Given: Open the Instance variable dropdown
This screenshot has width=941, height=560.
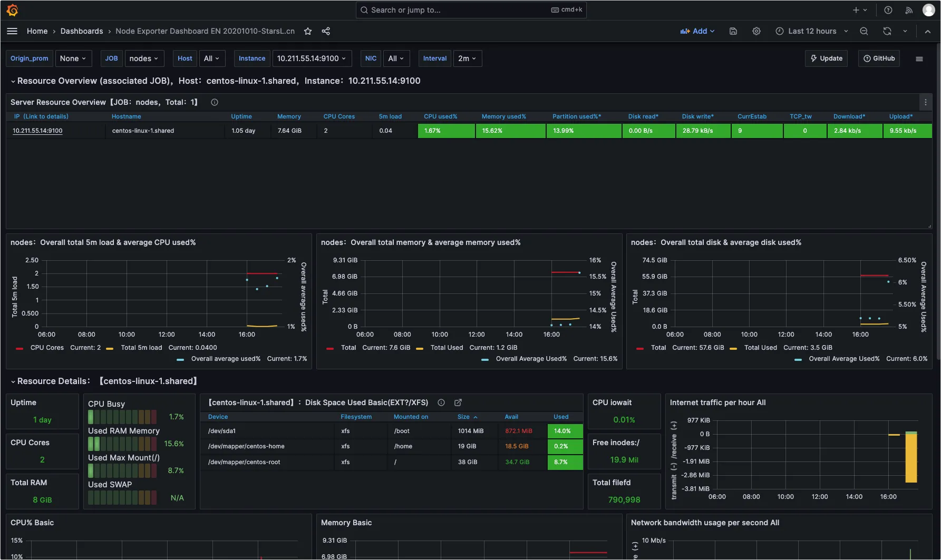Looking at the screenshot, I should (311, 58).
